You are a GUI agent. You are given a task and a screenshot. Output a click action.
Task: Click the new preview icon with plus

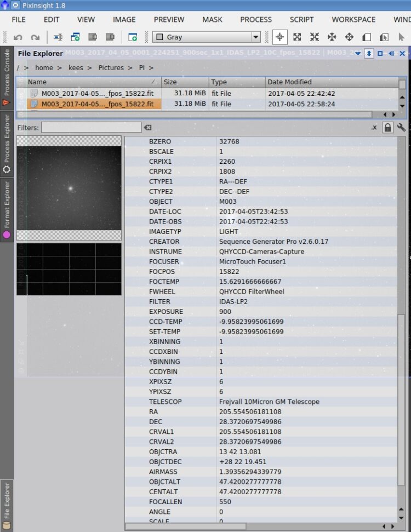tap(133, 37)
